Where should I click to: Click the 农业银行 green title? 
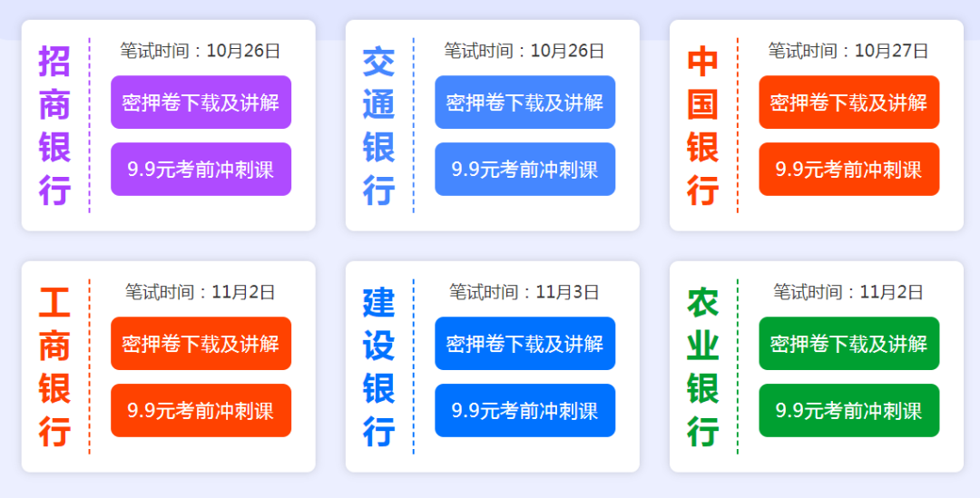coord(703,366)
